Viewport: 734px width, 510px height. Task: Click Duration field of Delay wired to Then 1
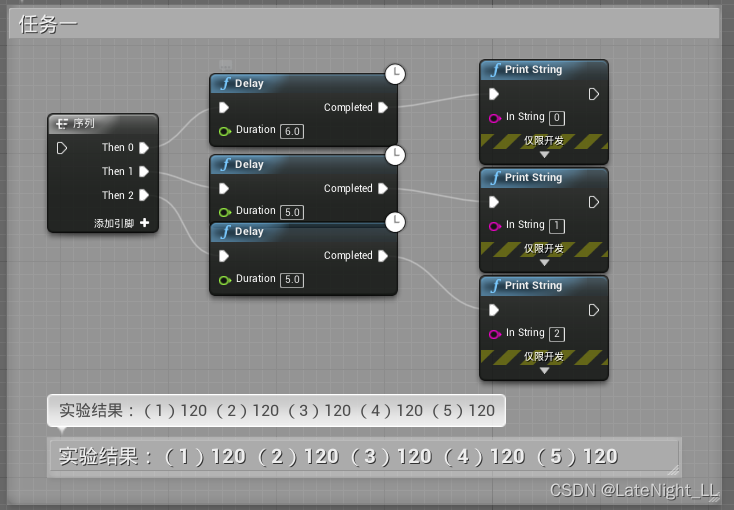[x=292, y=212]
